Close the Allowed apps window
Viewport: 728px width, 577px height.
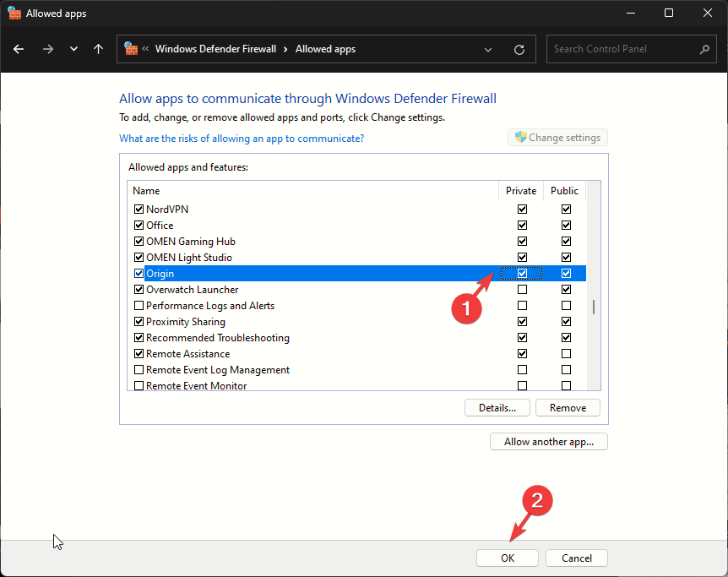[x=707, y=13]
